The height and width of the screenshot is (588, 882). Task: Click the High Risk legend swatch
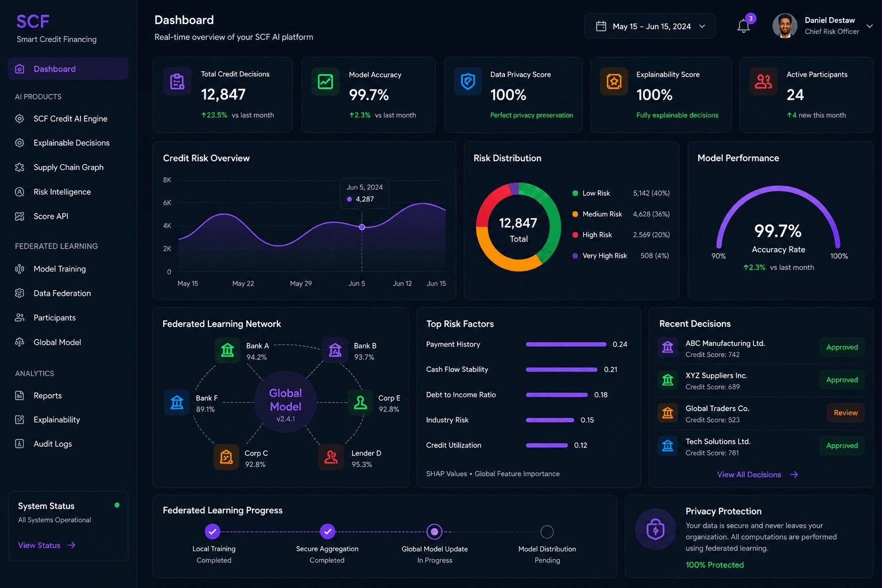pos(575,235)
